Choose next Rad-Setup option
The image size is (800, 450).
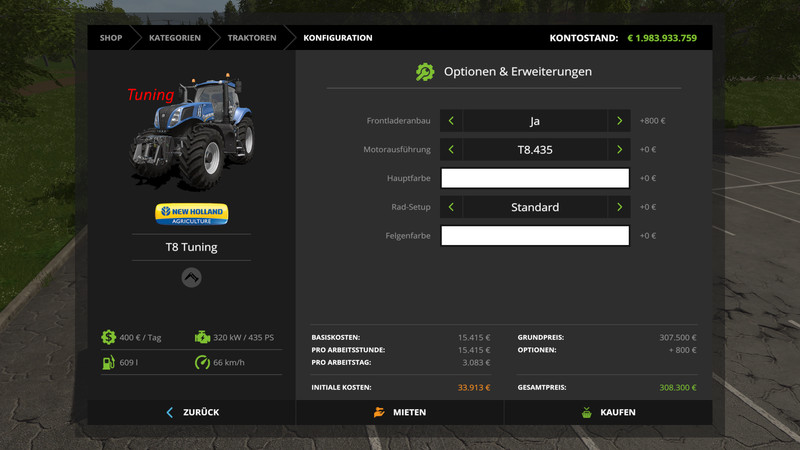coord(620,207)
